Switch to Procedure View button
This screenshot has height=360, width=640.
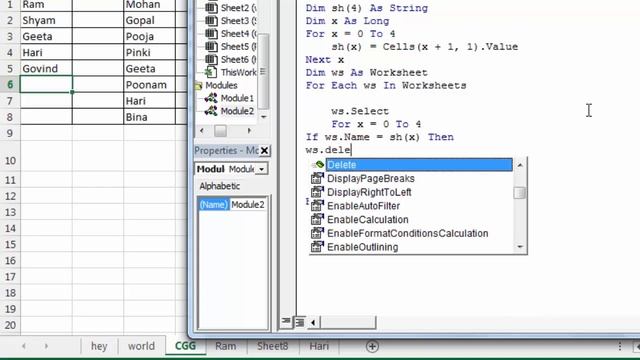pos(286,322)
